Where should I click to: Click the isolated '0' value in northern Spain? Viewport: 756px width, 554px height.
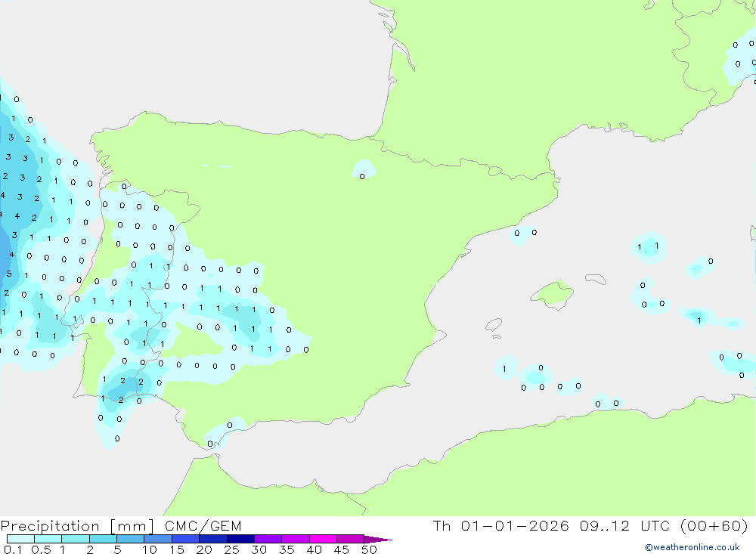click(362, 176)
